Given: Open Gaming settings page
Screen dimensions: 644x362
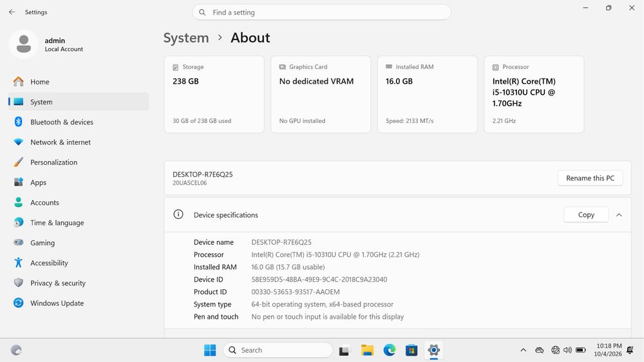Looking at the screenshot, I should (79, 243).
